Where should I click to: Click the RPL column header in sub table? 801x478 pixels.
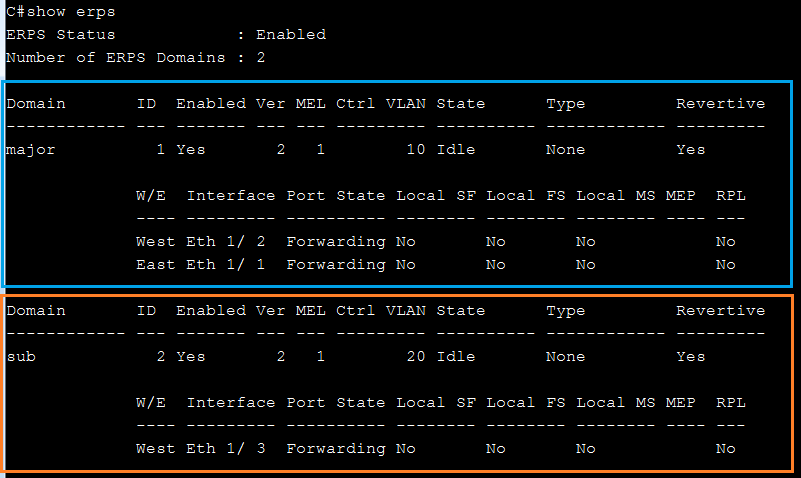click(x=731, y=402)
